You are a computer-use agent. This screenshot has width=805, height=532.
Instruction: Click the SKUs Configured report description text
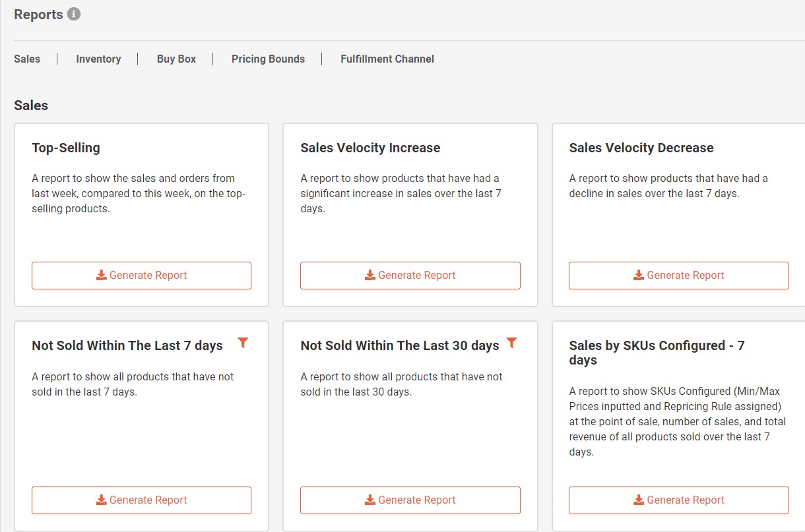click(x=678, y=421)
